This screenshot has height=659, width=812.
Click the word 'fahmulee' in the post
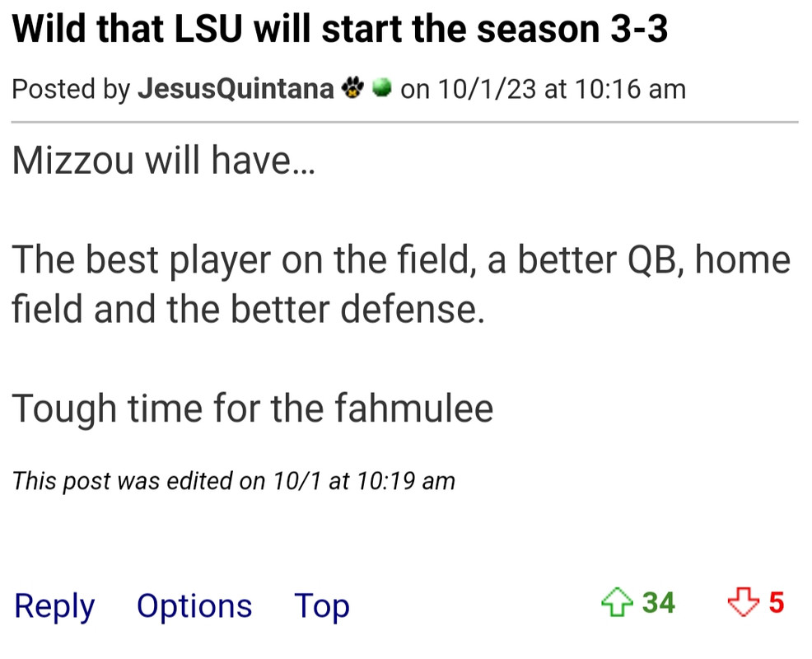point(413,409)
